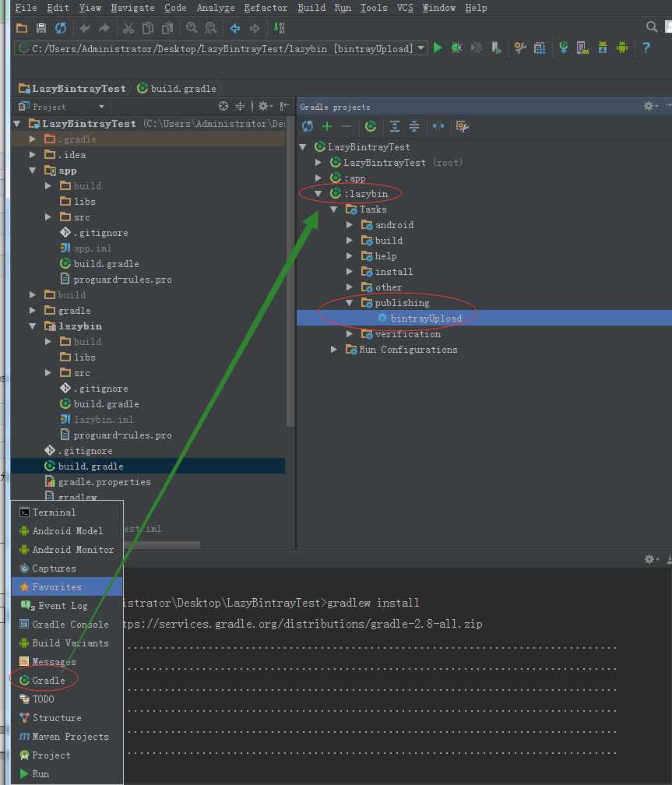
Task: Select Event Log in popup list
Action: (x=67, y=605)
